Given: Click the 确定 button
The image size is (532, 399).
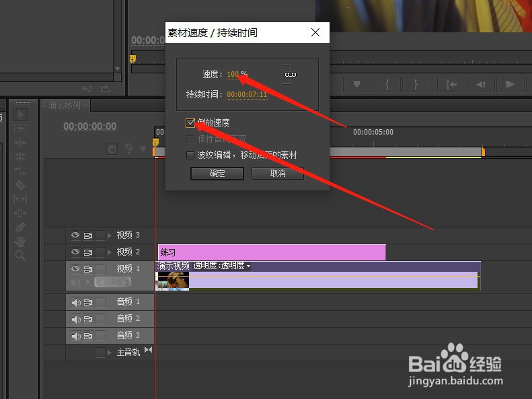Looking at the screenshot, I should pos(217,174).
